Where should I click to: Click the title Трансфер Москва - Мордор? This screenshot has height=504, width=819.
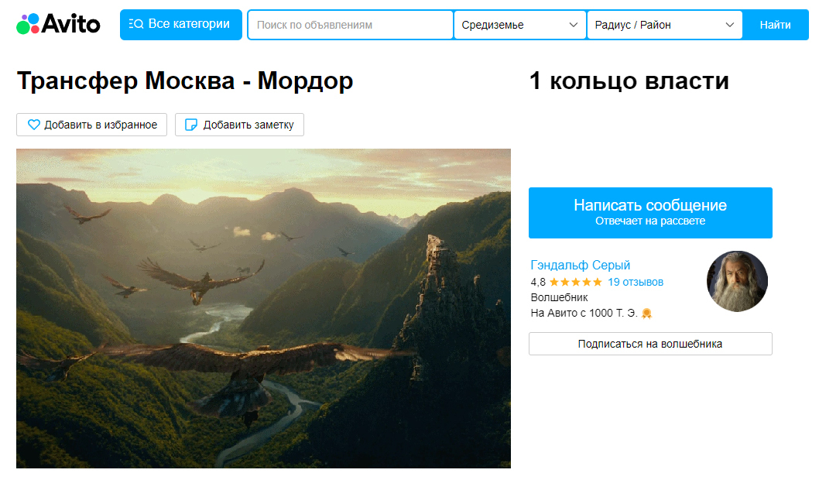(x=185, y=81)
